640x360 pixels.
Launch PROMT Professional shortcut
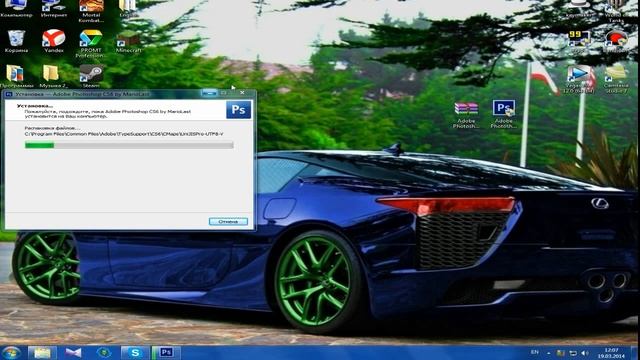91,43
